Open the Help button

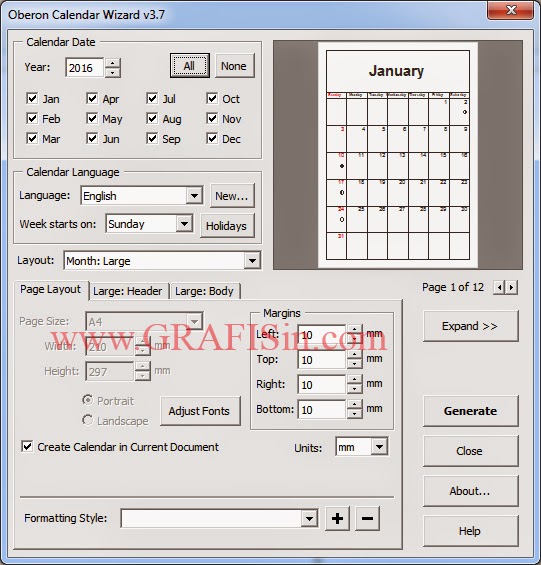[470, 531]
